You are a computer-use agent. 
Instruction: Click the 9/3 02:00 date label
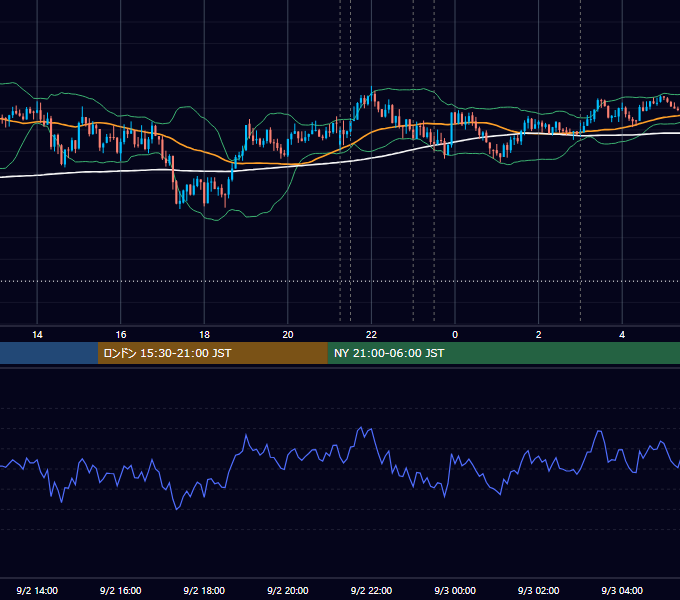click(538, 590)
